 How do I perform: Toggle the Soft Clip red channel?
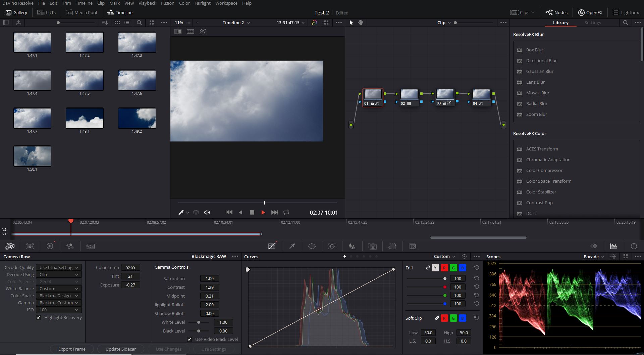[x=444, y=318]
